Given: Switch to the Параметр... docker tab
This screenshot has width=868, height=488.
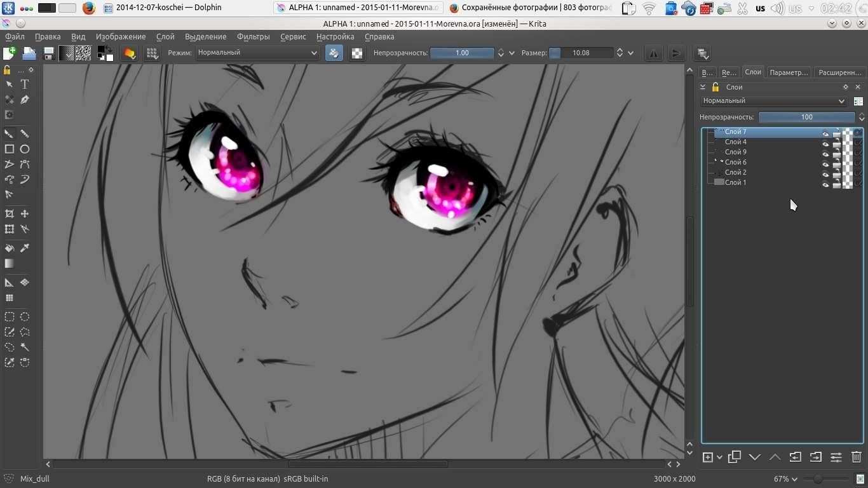Looking at the screenshot, I should (x=789, y=72).
